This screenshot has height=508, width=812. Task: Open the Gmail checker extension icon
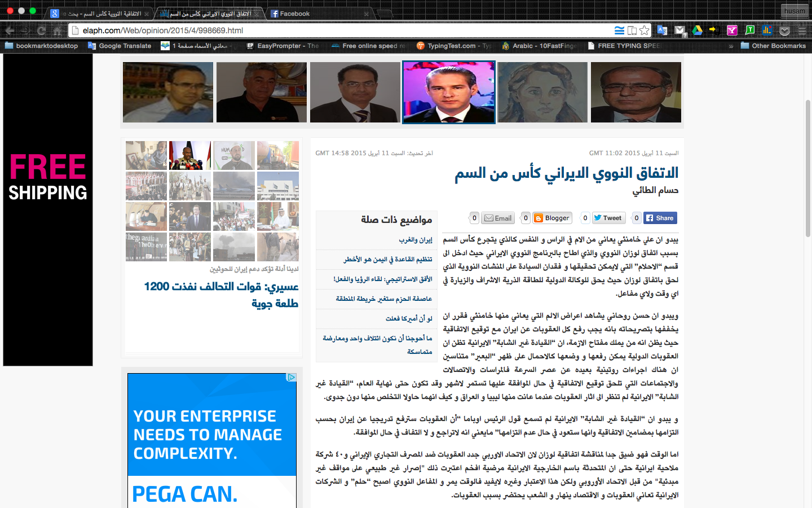680,30
